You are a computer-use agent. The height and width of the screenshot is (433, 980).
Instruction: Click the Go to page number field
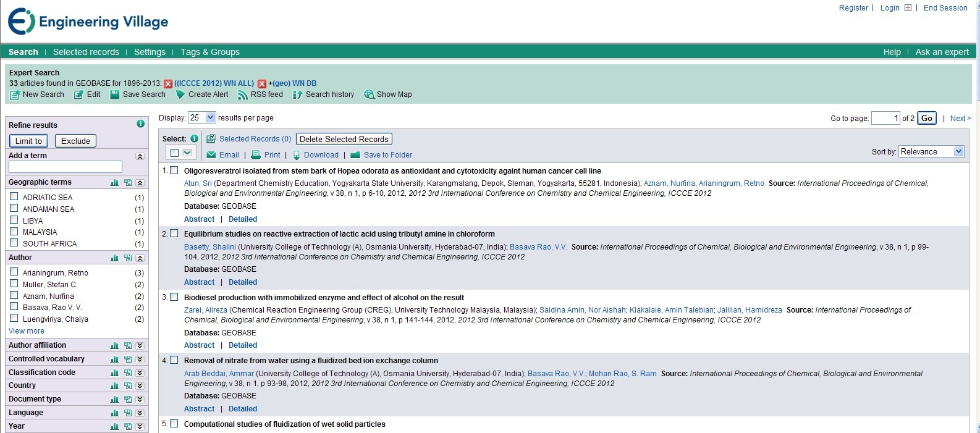(885, 118)
